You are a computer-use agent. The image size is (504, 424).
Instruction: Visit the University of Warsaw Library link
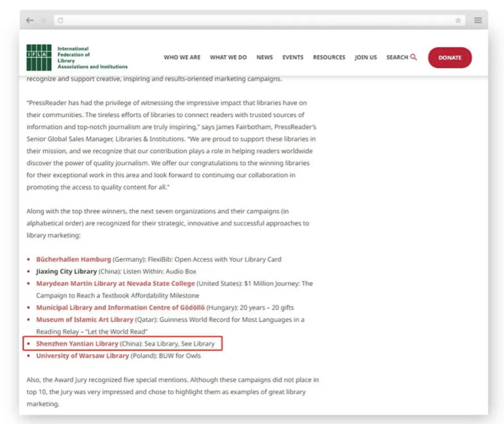[x=82, y=356]
